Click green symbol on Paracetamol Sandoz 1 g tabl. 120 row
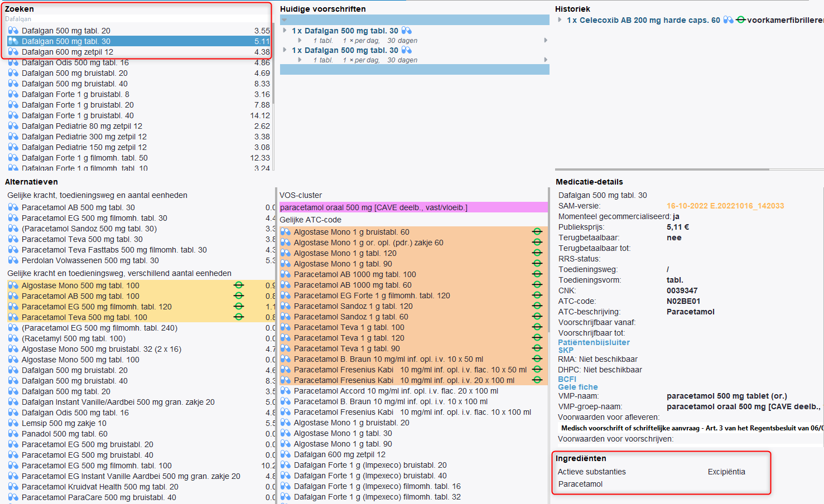824x504 pixels. (x=537, y=306)
